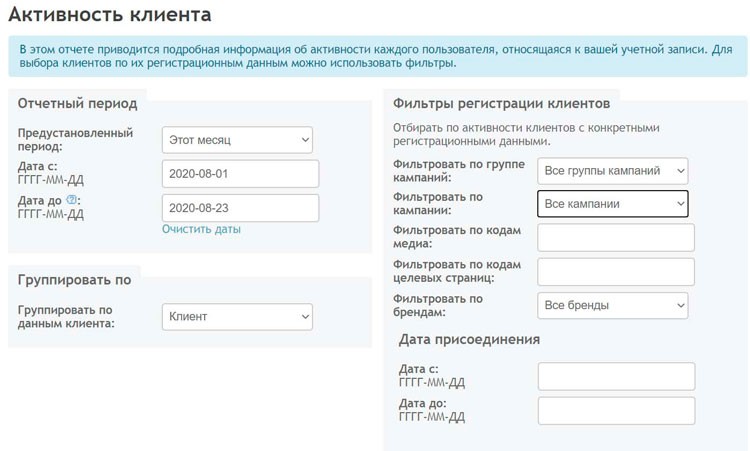Click the Группировать по данным клиента label
Viewport: 750px width, 451px height.
tap(66, 316)
